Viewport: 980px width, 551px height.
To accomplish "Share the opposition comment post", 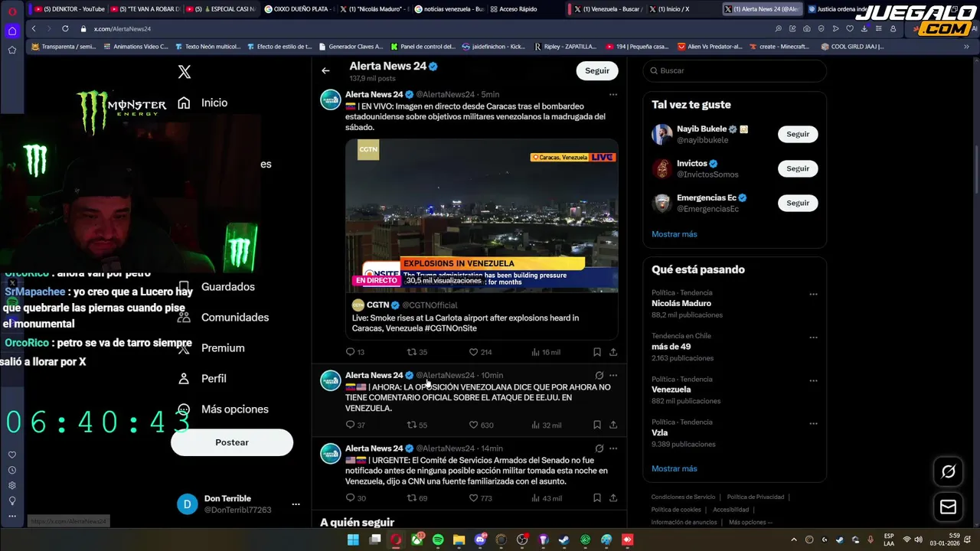I will (613, 425).
